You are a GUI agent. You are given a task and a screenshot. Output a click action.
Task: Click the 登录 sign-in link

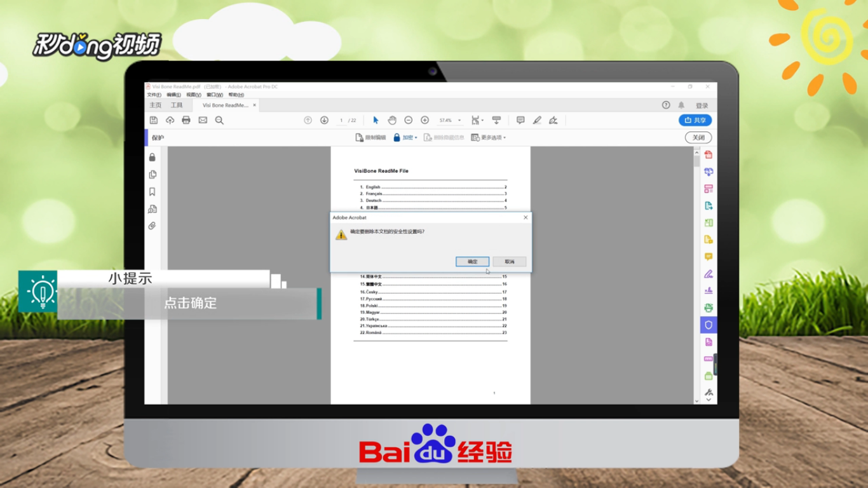point(702,105)
